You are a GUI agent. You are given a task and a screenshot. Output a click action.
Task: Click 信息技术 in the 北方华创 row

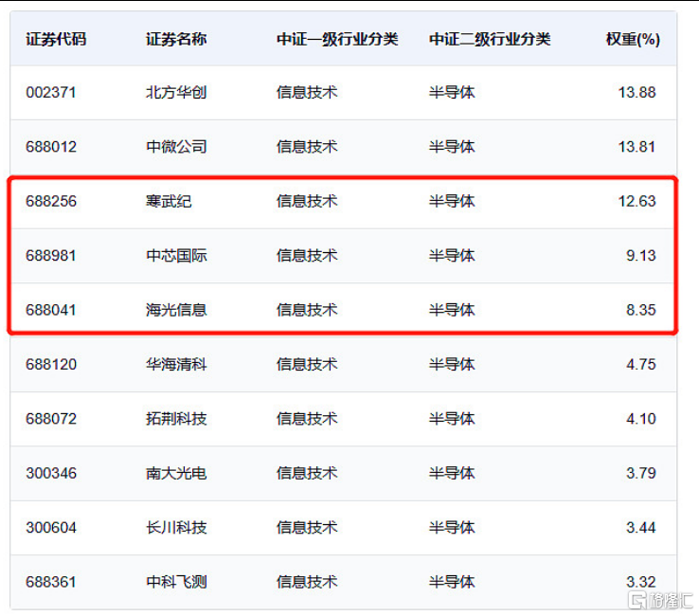307,92
